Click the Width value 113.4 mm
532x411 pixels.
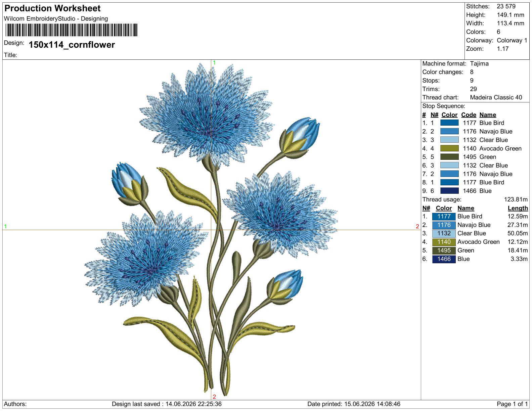pos(511,23)
